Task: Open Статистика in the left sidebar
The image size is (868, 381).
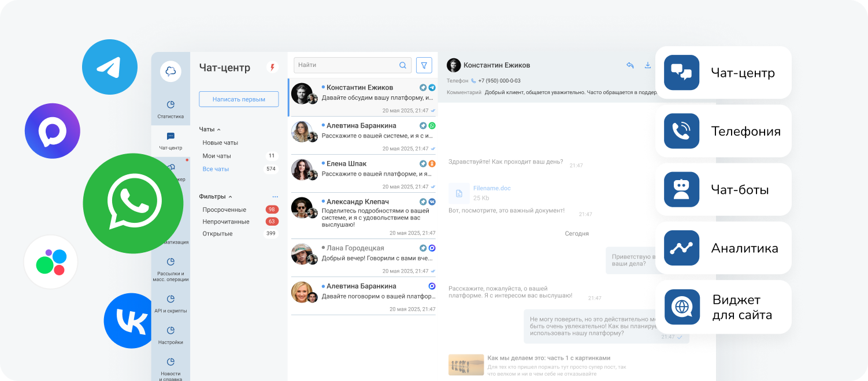Action: click(x=170, y=109)
